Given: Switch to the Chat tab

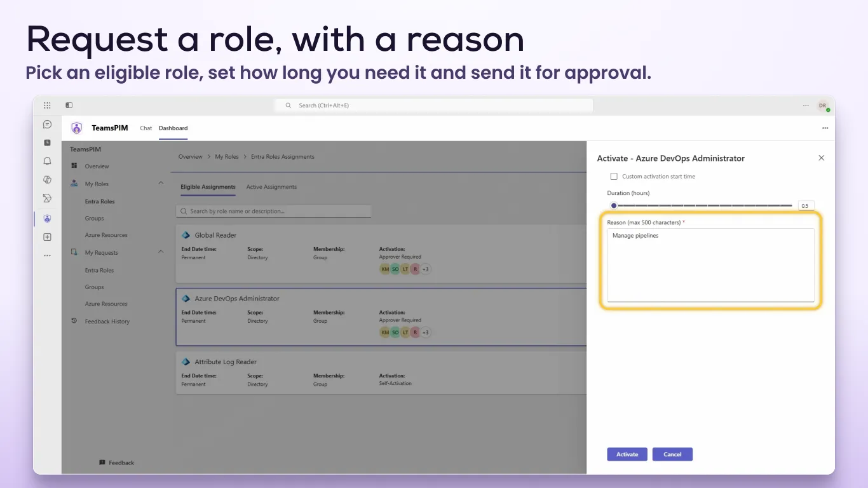Looking at the screenshot, I should [146, 128].
